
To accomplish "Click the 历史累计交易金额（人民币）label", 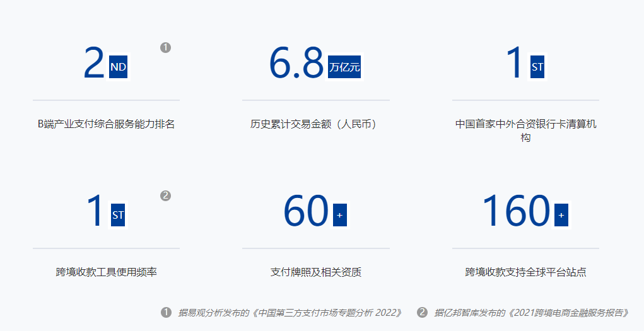I will click(315, 124).
